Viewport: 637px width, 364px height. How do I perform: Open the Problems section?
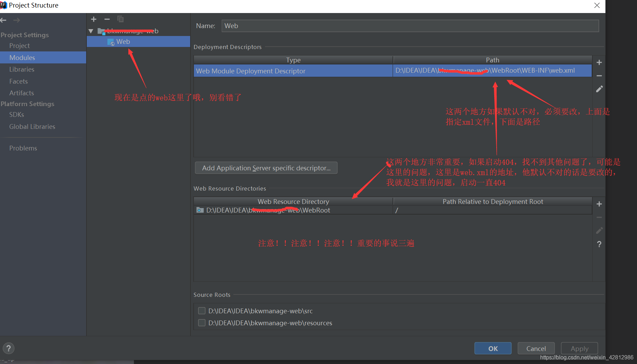tap(23, 148)
